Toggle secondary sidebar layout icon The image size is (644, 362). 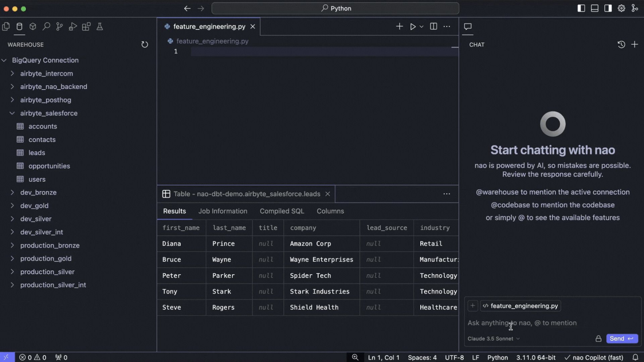(608, 8)
